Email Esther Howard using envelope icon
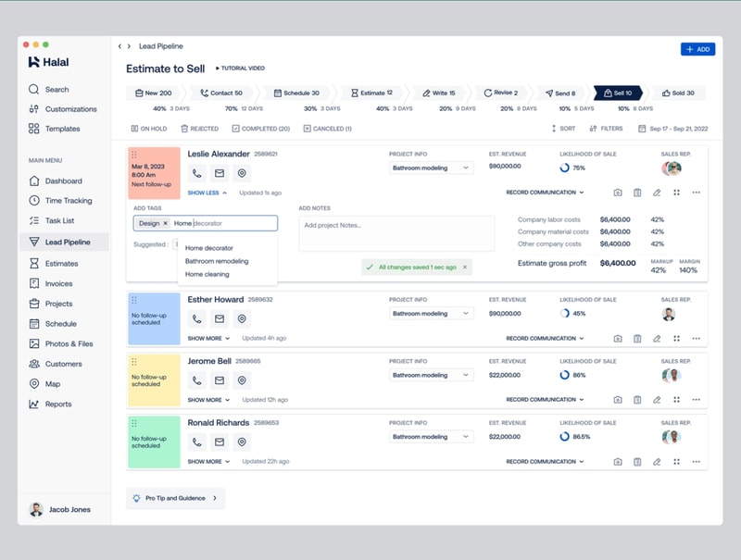741x560 pixels. click(220, 318)
